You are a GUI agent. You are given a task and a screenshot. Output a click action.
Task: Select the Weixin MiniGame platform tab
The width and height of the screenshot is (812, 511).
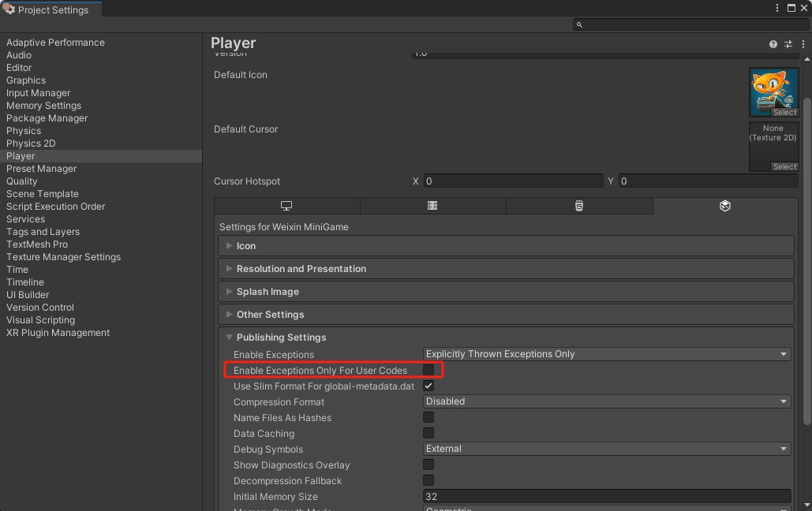pyautogui.click(x=724, y=206)
